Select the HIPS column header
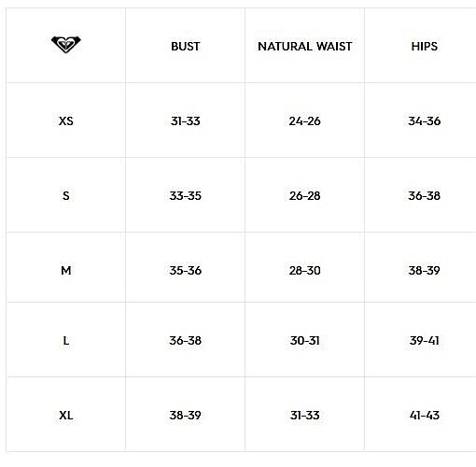 pyautogui.click(x=425, y=47)
